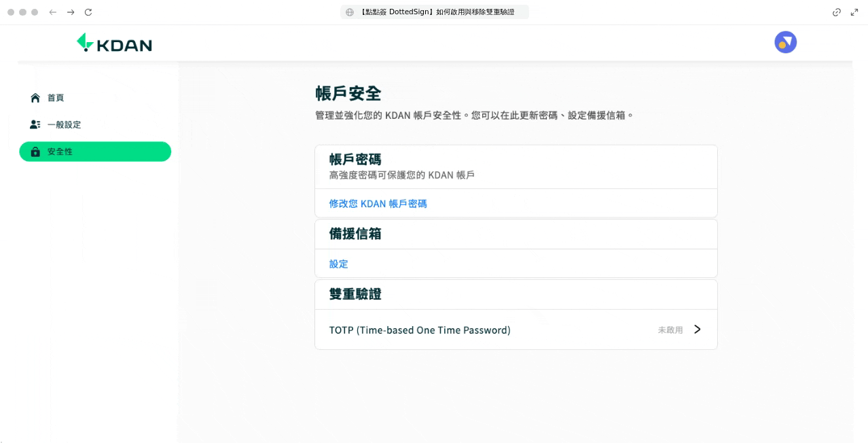Screen dimensions: 868x443
Task: Click the 帳戶安全 heading
Action: 348,93
